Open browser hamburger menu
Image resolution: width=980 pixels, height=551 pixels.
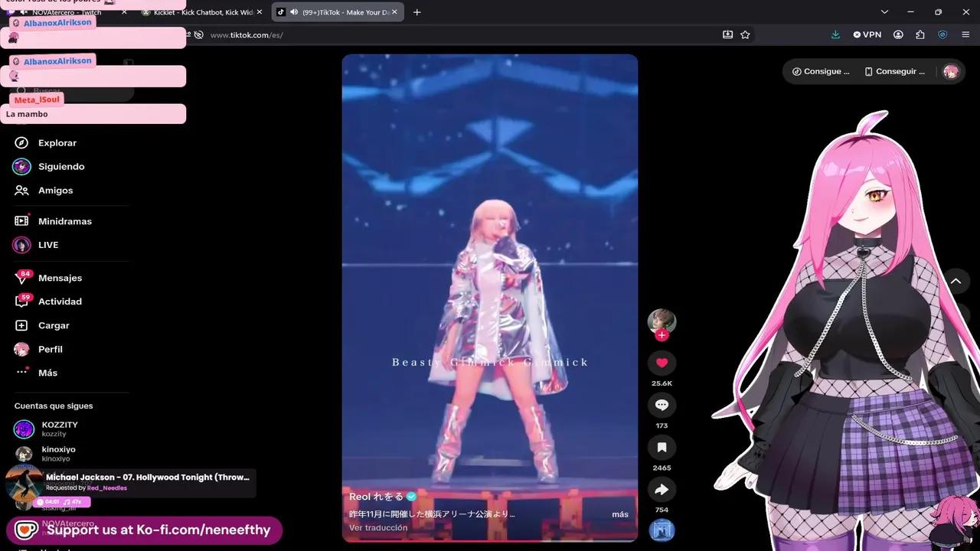pos(965,34)
